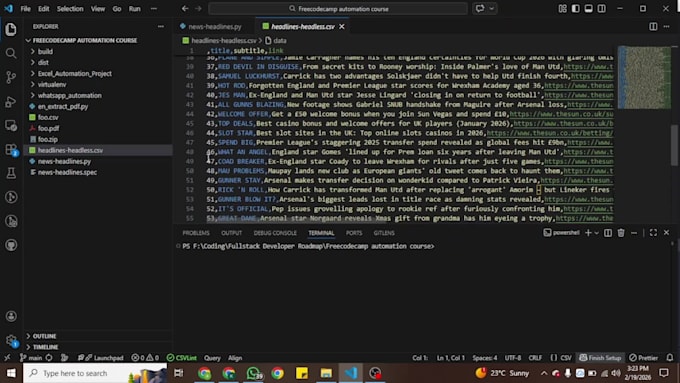Split the terminal panel

pyautogui.click(x=608, y=233)
